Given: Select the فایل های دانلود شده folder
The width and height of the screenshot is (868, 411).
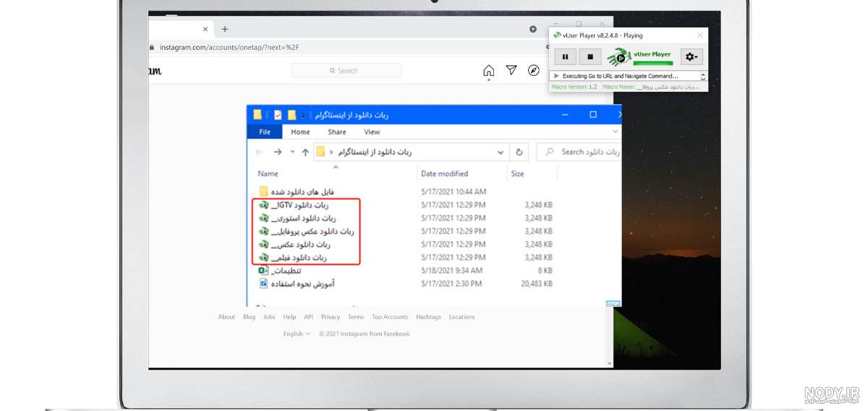Looking at the screenshot, I should [298, 192].
